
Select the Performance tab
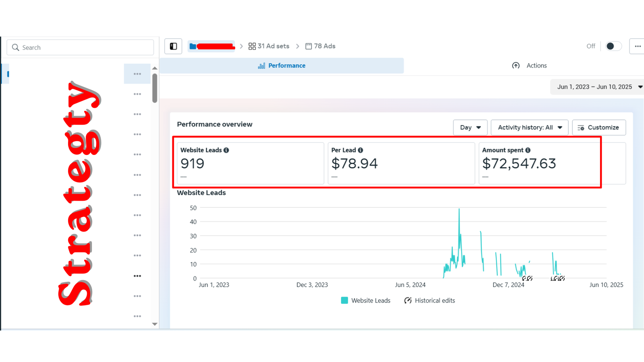(x=282, y=66)
